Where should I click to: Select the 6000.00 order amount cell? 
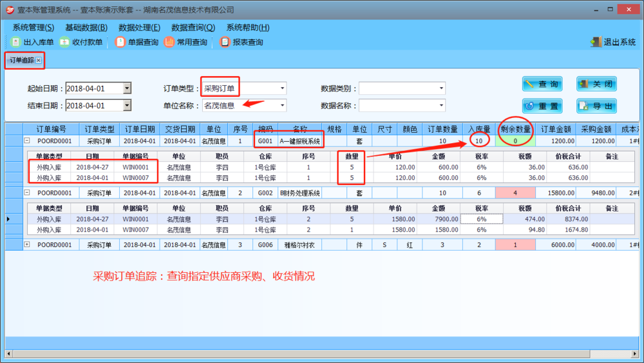pyautogui.click(x=556, y=244)
